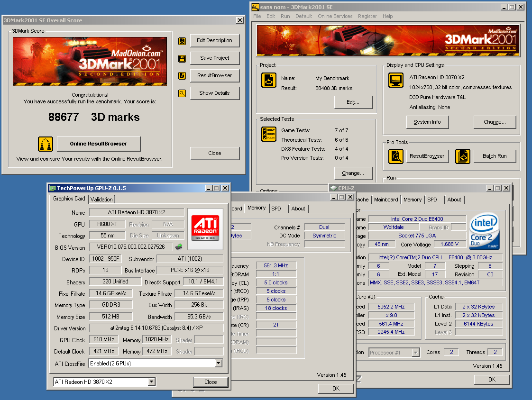Image resolution: width=532 pixels, height=400 pixels.
Task: Click the Online ResultBrowser tree icon
Action: tap(46, 144)
